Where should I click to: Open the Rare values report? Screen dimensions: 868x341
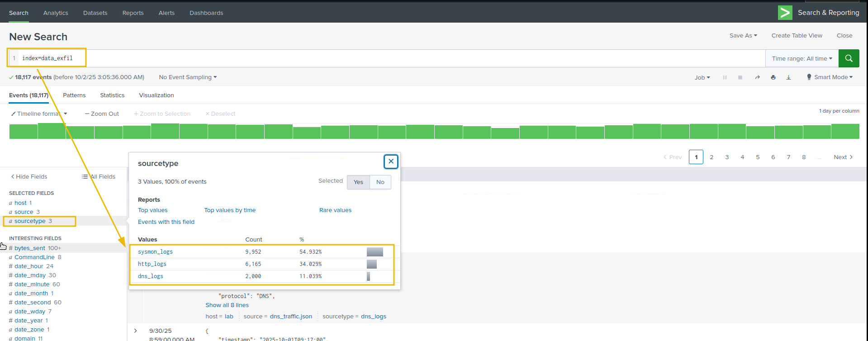[x=335, y=210]
